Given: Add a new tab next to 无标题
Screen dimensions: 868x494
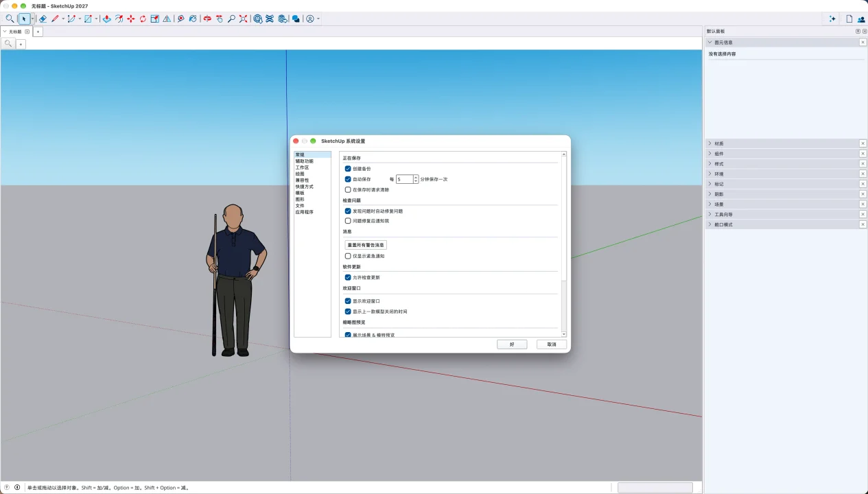Looking at the screenshot, I should tap(38, 32).
